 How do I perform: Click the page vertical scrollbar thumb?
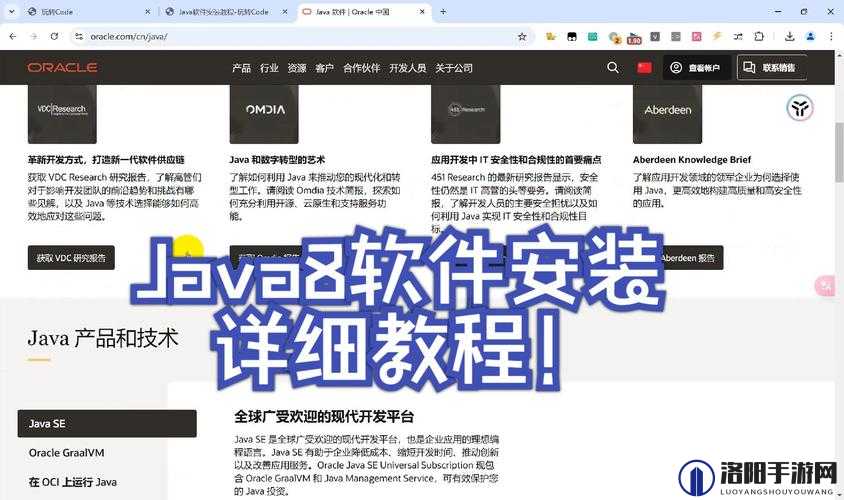839,152
